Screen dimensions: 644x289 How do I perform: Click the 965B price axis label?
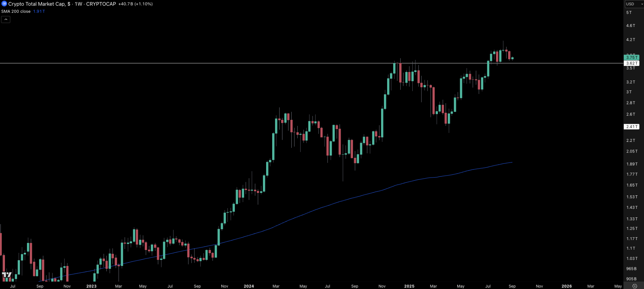tap(631, 269)
